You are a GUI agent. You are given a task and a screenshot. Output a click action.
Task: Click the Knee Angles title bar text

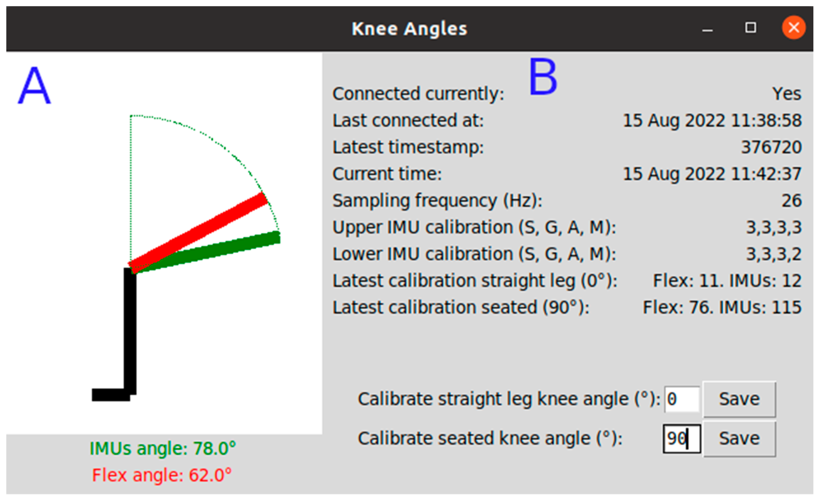coord(409,29)
